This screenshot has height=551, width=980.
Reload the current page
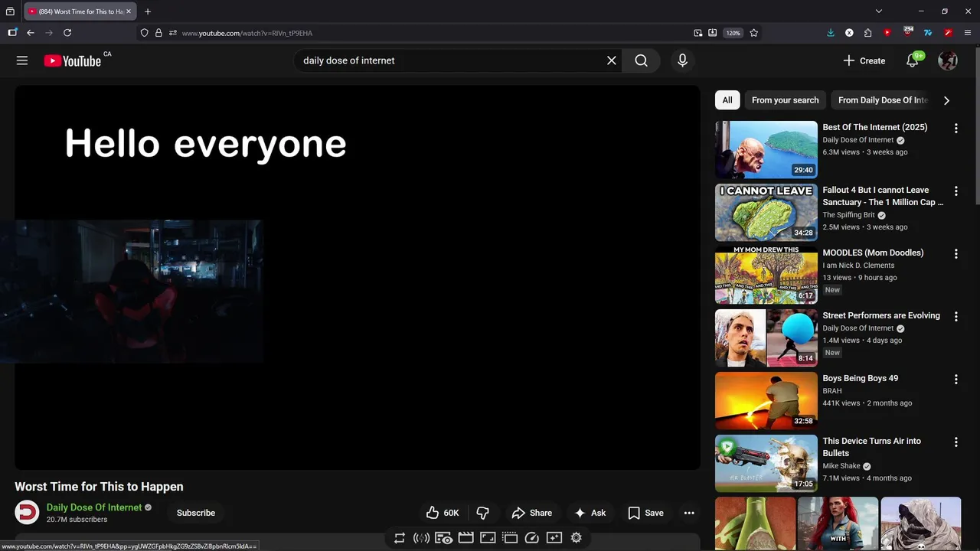coord(67,33)
